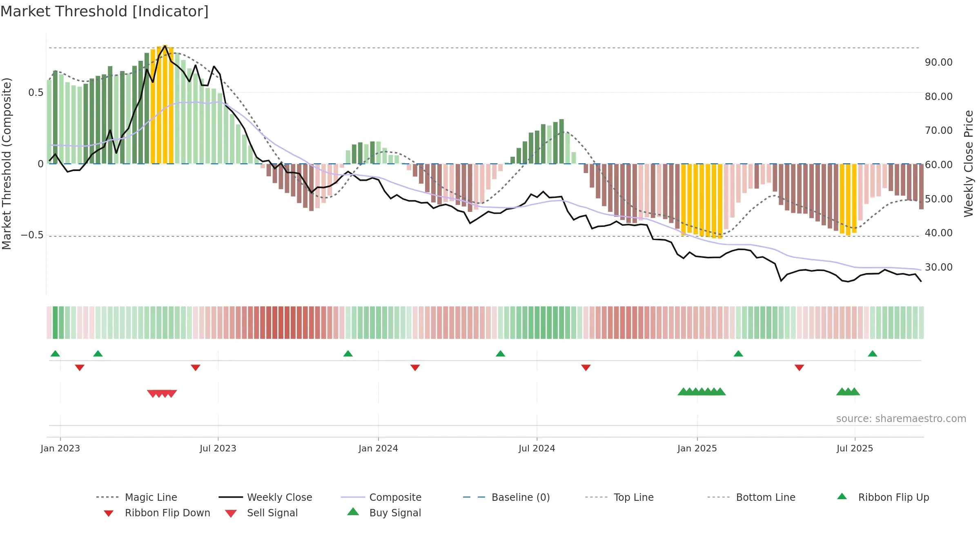Click the ribbon flip down marker after Jan 2024
This screenshot has height=551, width=980.
415,368
